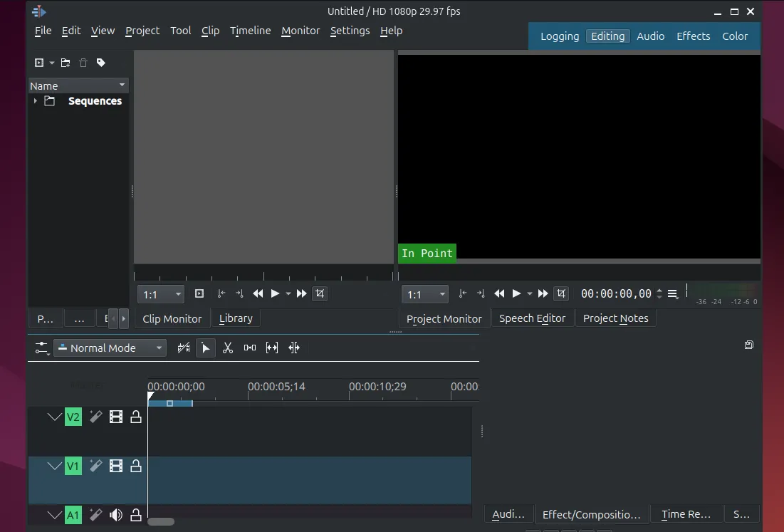Open Clip Monitor 1:1 zoom dropdown

pos(161,294)
